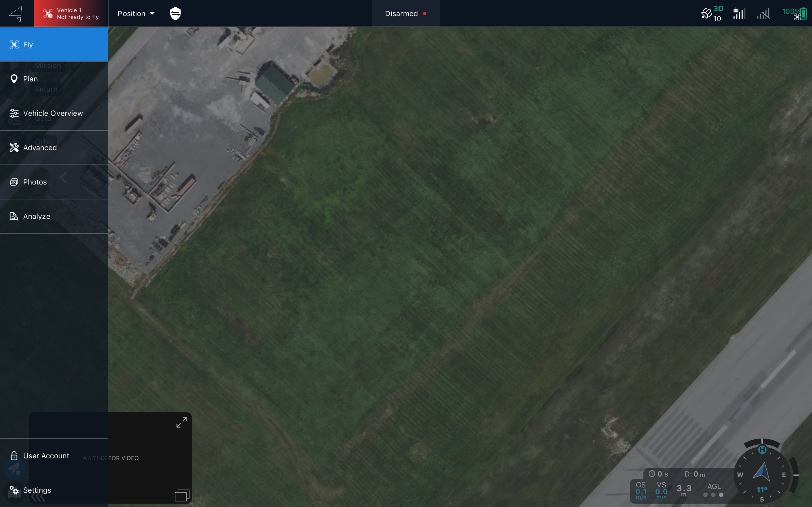Click the Disarmed status indicator
The height and width of the screenshot is (507, 812).
coord(405,14)
